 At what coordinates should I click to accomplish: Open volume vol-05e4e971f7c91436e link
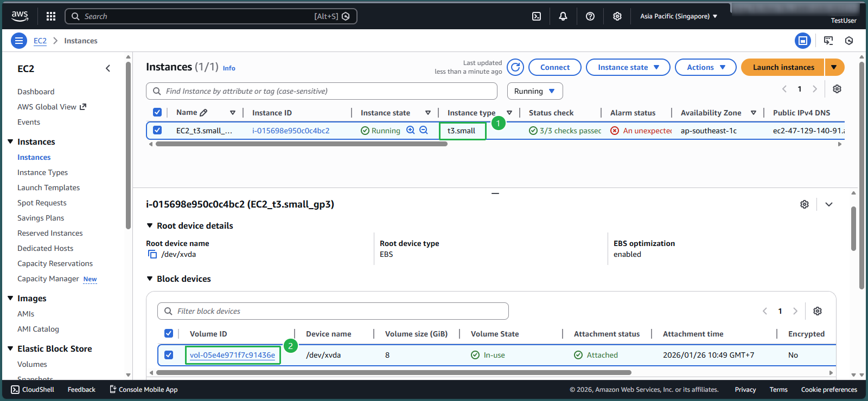click(x=232, y=355)
